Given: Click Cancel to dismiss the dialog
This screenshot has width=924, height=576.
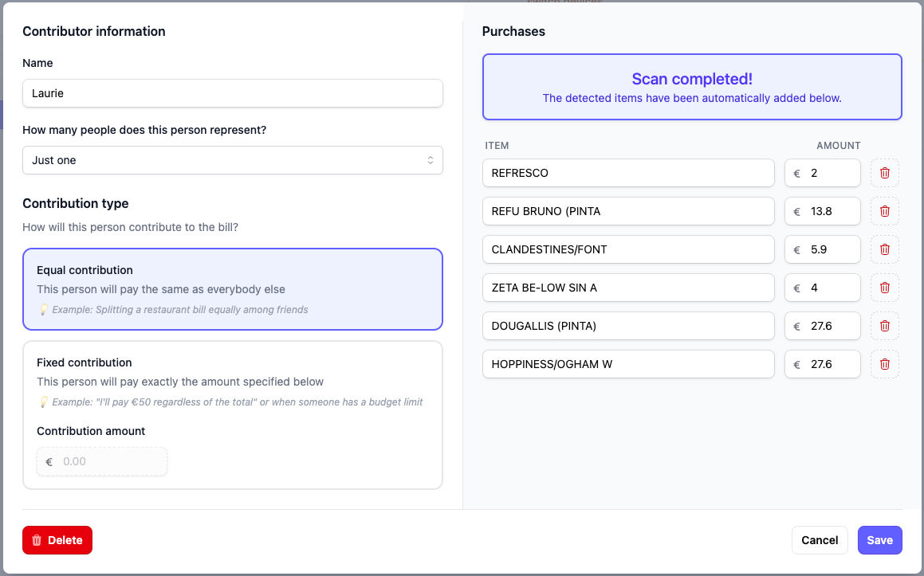Looking at the screenshot, I should 820,540.
